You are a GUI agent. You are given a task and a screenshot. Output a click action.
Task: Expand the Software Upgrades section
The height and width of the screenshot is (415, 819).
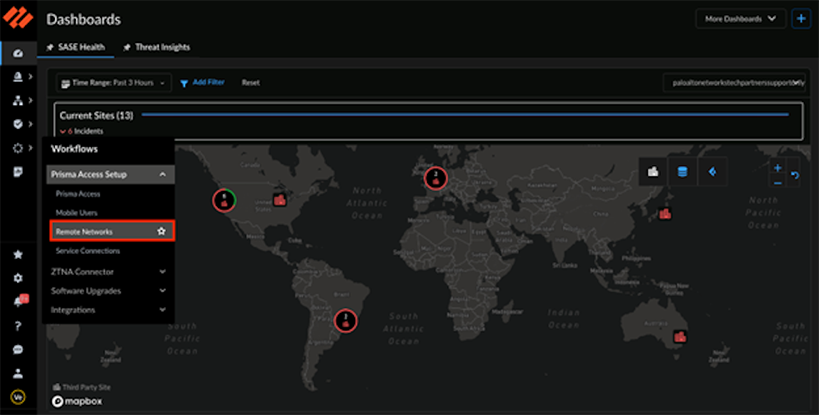(162, 290)
